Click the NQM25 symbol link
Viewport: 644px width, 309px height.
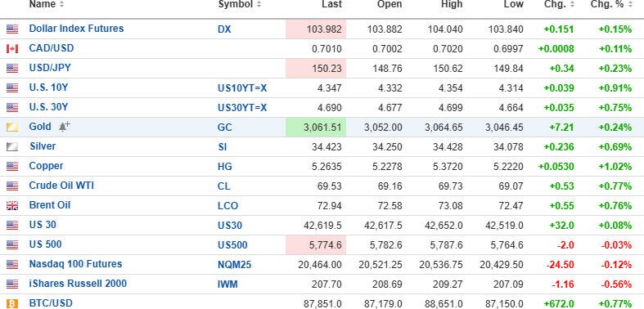click(x=235, y=265)
